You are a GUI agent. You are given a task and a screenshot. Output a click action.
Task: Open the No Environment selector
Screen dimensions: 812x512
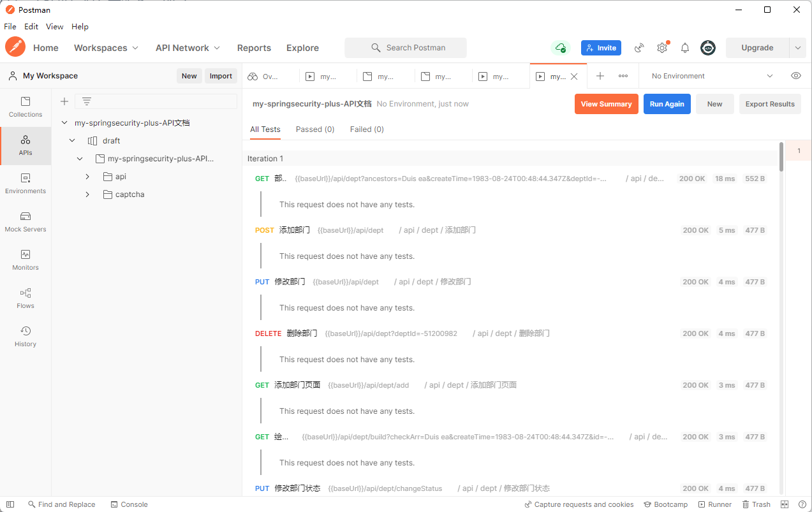[x=712, y=76]
